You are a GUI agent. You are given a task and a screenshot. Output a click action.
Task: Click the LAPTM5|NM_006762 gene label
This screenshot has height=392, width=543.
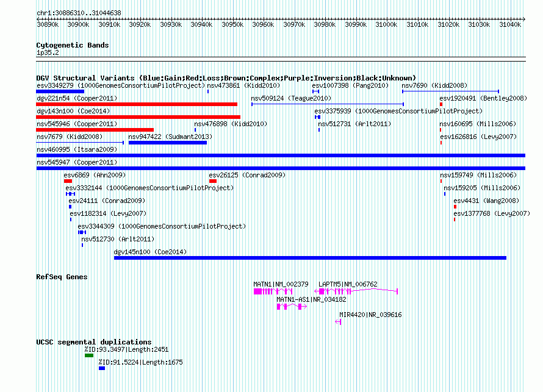pos(348,284)
